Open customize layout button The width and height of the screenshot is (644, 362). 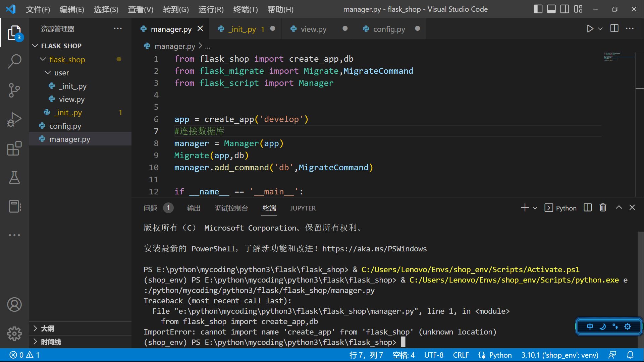coord(578,9)
